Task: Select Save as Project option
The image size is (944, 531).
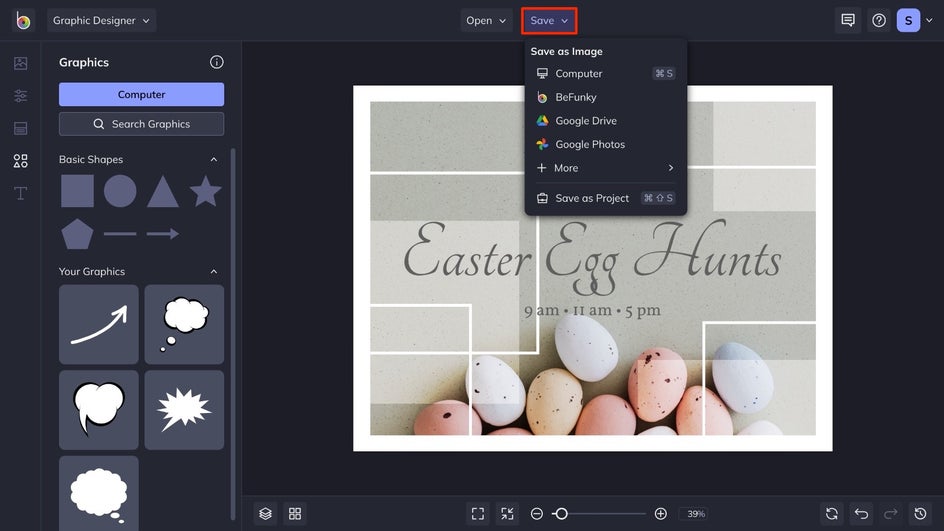Action: point(592,198)
